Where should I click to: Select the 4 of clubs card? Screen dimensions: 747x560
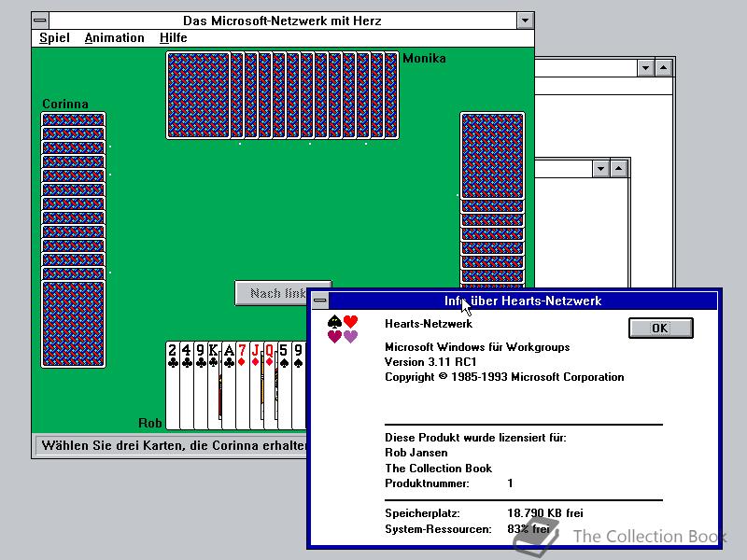tap(187, 385)
